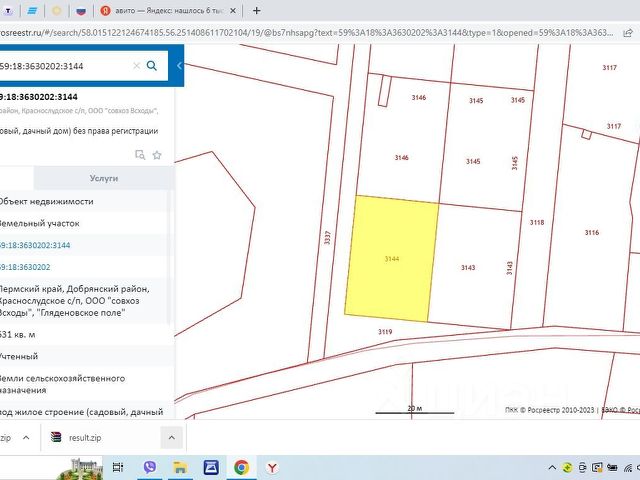Click the area value '631 кв. м'
The height and width of the screenshot is (480, 640).
pyautogui.click(x=17, y=335)
